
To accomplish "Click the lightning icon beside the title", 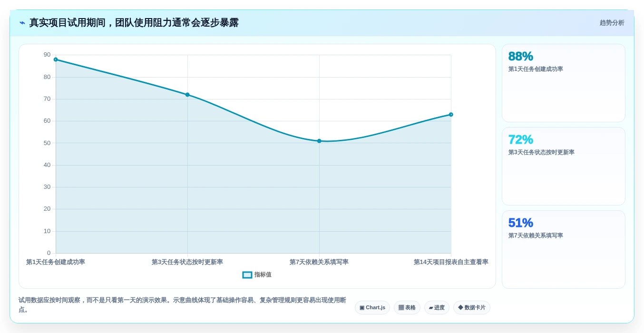I will point(22,23).
